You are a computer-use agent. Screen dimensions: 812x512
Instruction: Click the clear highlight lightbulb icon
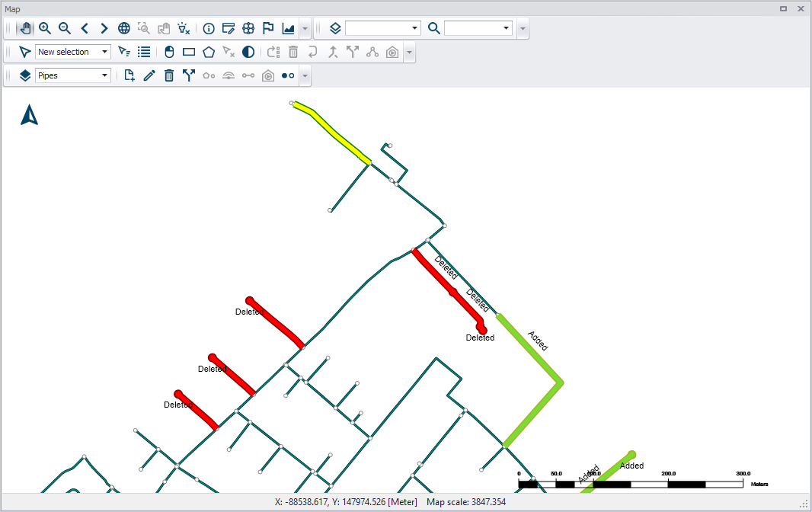[x=184, y=28]
